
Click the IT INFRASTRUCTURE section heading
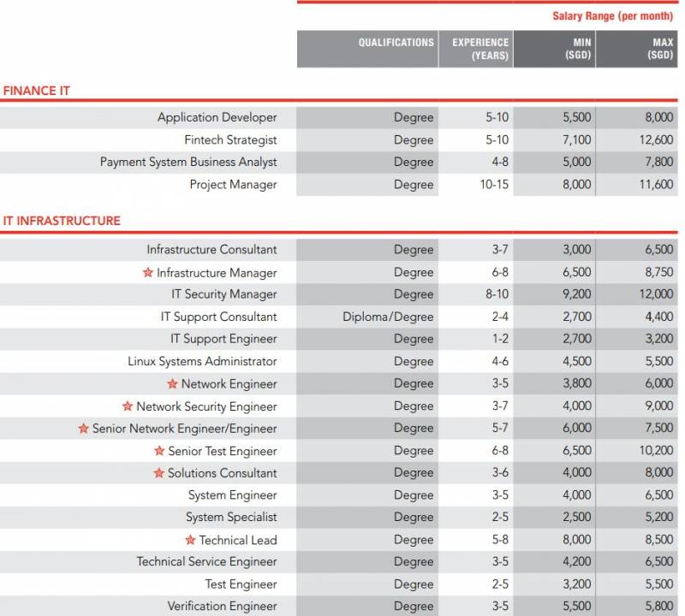(x=62, y=221)
